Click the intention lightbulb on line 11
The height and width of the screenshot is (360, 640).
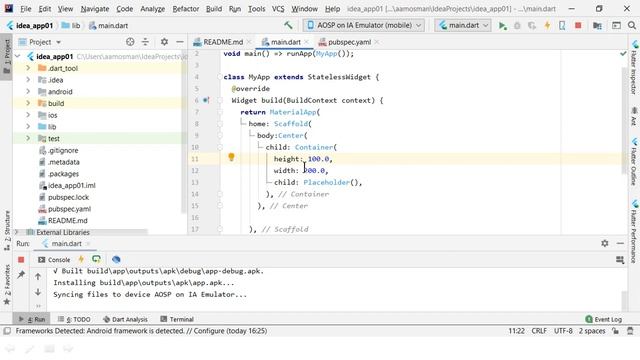point(231,157)
